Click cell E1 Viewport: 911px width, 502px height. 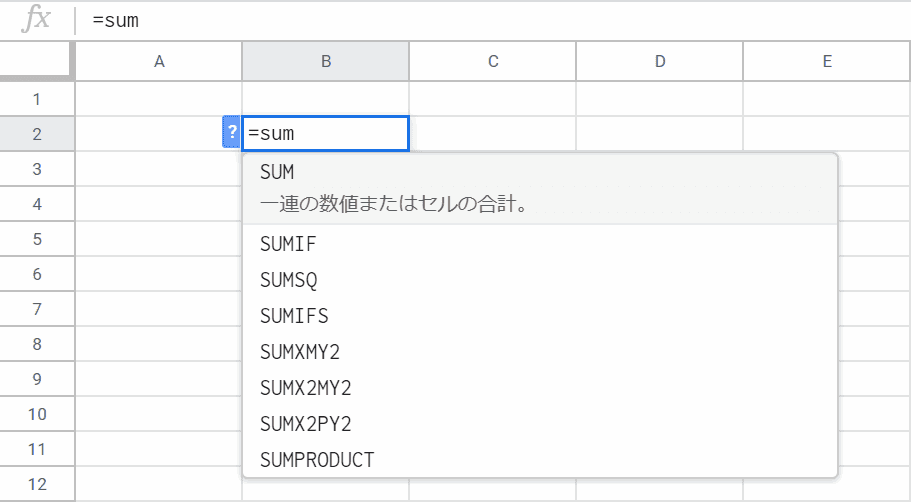827,99
